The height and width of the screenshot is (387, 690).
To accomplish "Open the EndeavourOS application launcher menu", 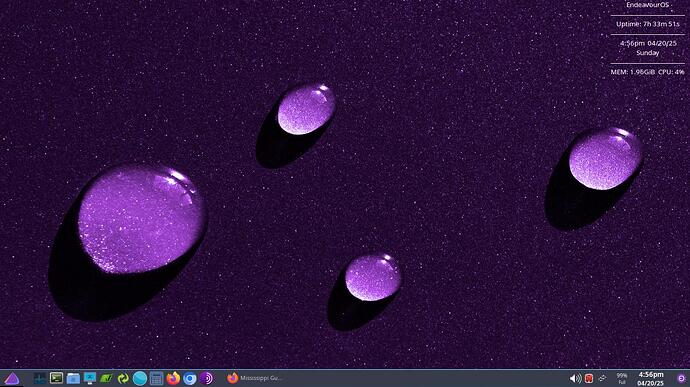I will pos(11,378).
